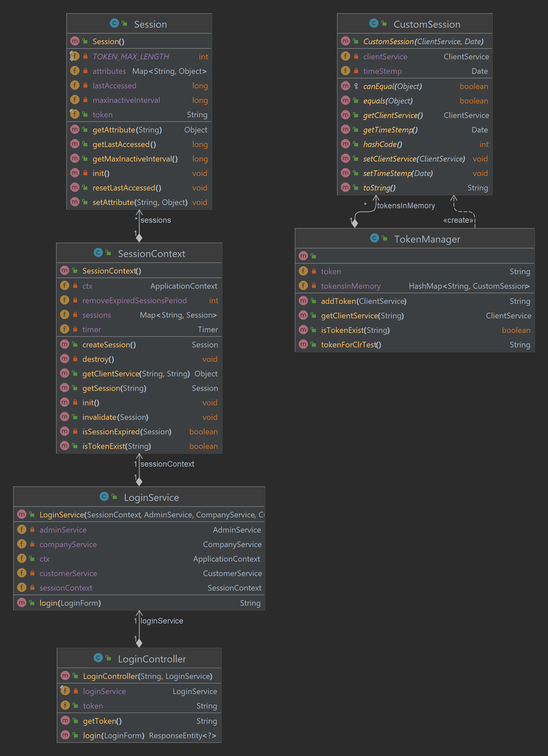Select the sessions association label

(x=156, y=220)
